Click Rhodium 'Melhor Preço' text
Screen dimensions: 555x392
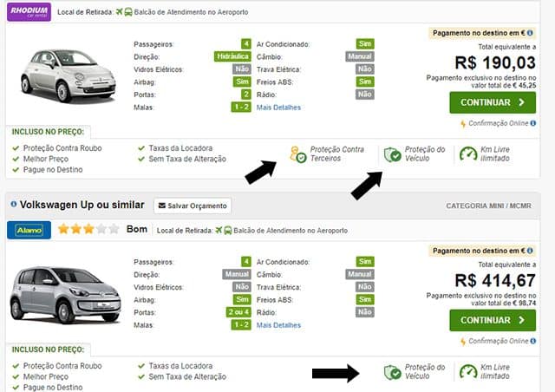coord(46,159)
